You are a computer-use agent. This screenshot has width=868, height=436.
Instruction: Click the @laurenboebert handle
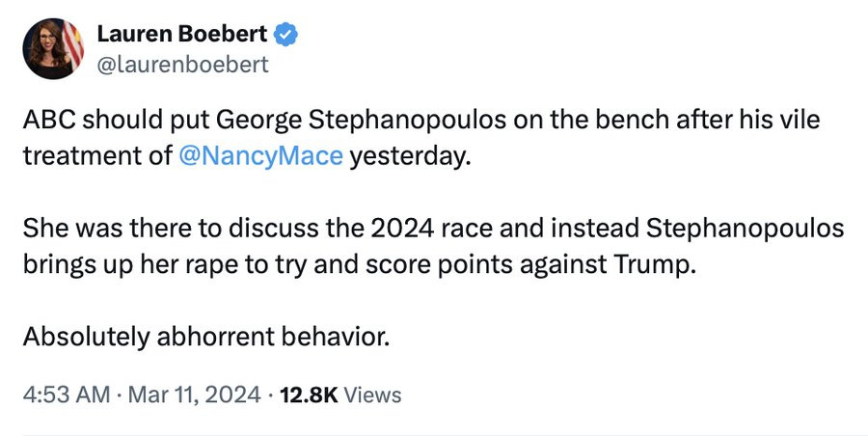point(182,65)
